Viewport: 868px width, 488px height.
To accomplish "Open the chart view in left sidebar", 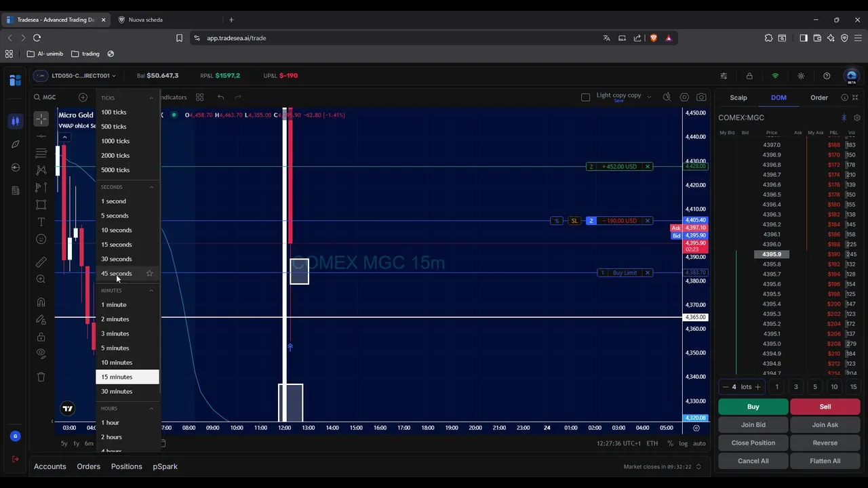I will (x=15, y=121).
